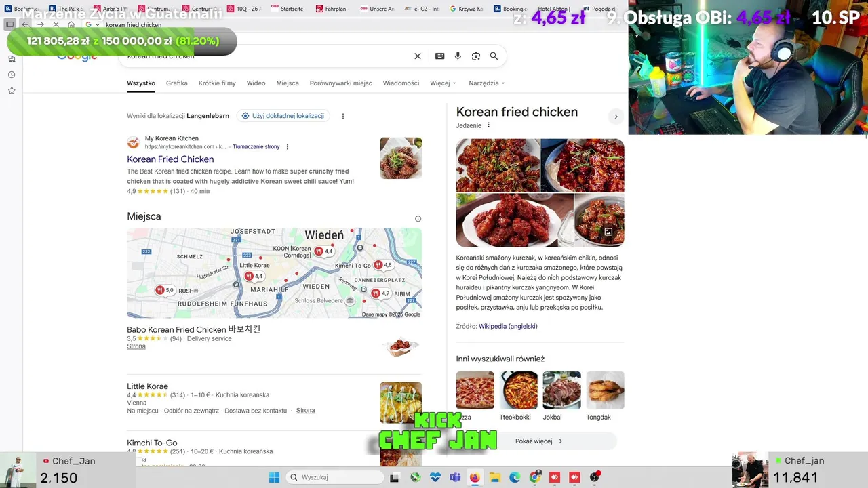Switch to the Grafika tab

click(176, 83)
